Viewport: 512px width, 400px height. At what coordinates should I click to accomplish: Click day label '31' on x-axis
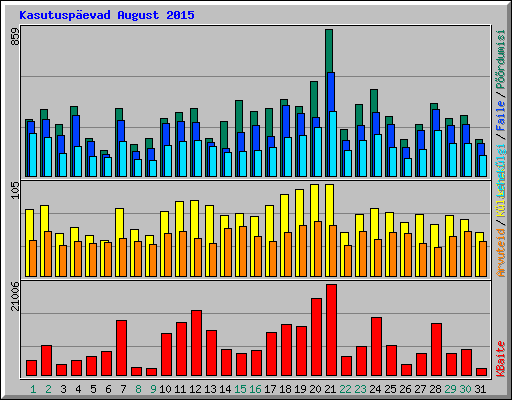pos(480,389)
